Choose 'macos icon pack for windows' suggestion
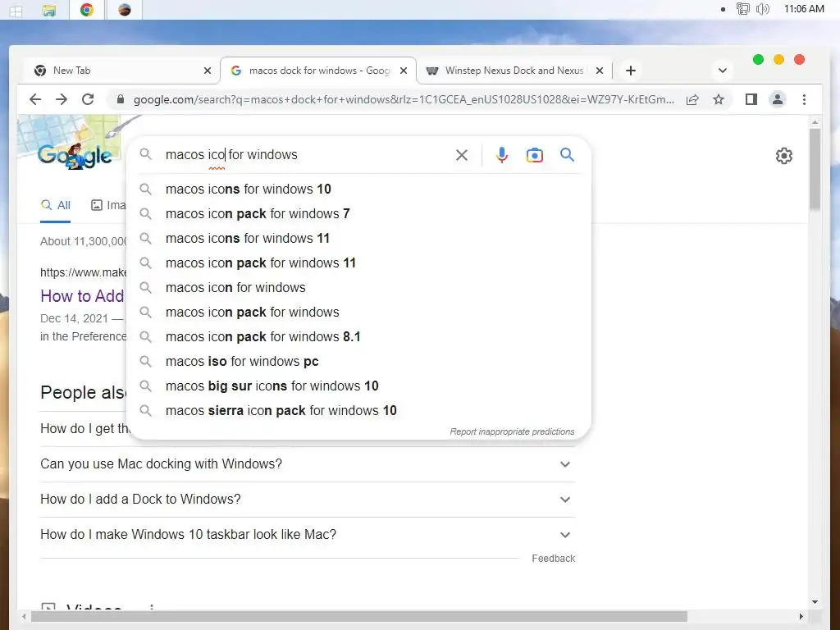 (x=359, y=313)
